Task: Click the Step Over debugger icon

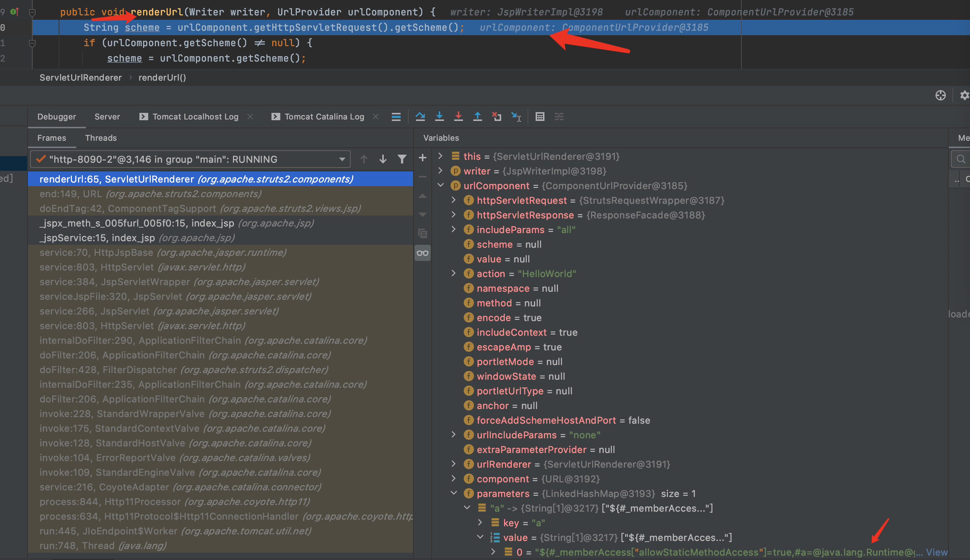Action: tap(420, 117)
